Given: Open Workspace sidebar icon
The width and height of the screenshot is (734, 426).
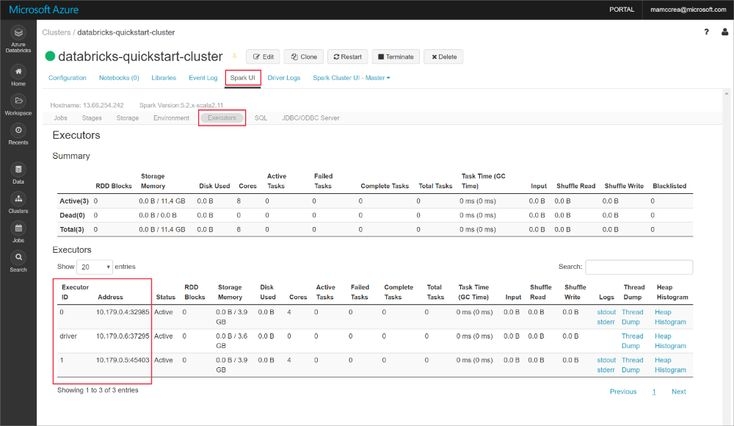Looking at the screenshot, I should click(x=18, y=106).
